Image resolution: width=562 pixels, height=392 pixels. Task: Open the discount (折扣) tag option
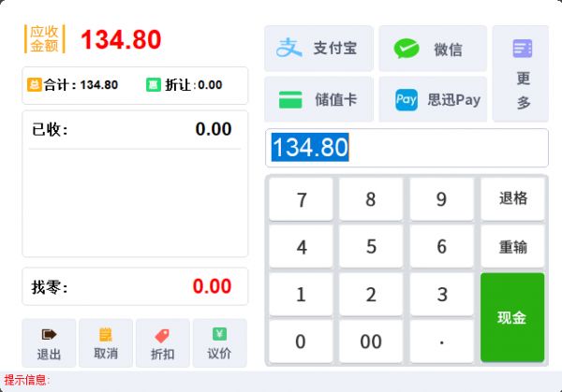tap(163, 343)
